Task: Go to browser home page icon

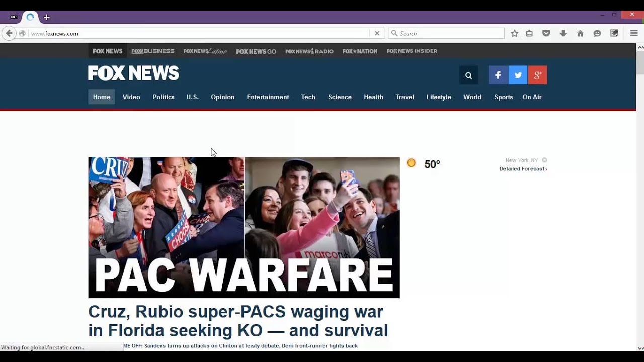Action: (x=580, y=33)
